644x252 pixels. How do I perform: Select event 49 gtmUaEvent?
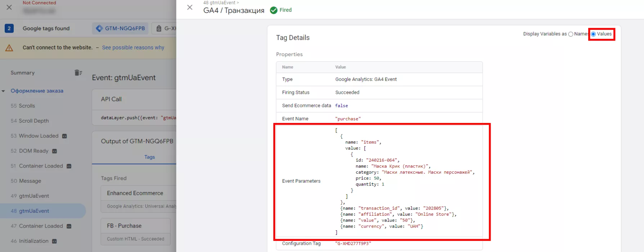[30, 196]
